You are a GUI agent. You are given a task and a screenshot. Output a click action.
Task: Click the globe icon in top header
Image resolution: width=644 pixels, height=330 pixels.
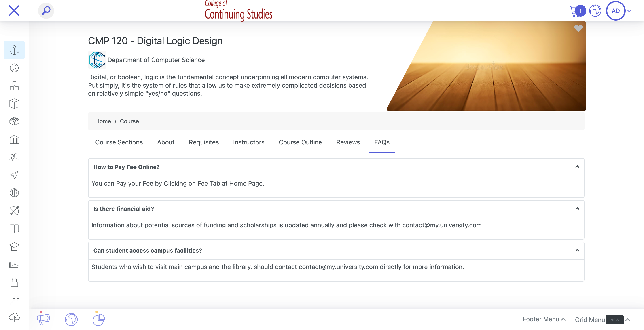click(x=595, y=11)
